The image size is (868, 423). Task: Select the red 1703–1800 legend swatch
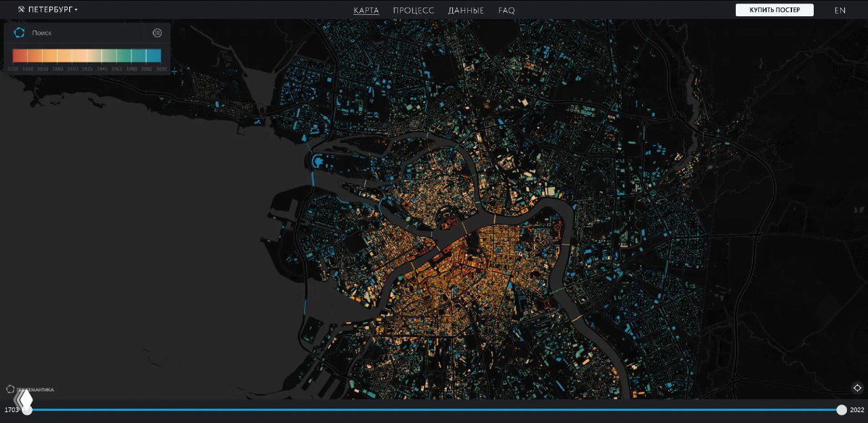click(20, 56)
